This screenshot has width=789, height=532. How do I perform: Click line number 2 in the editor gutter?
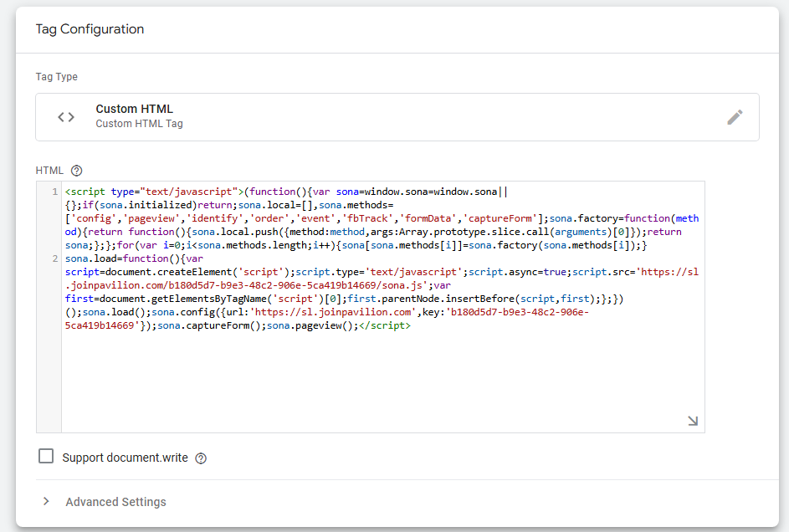(x=55, y=258)
